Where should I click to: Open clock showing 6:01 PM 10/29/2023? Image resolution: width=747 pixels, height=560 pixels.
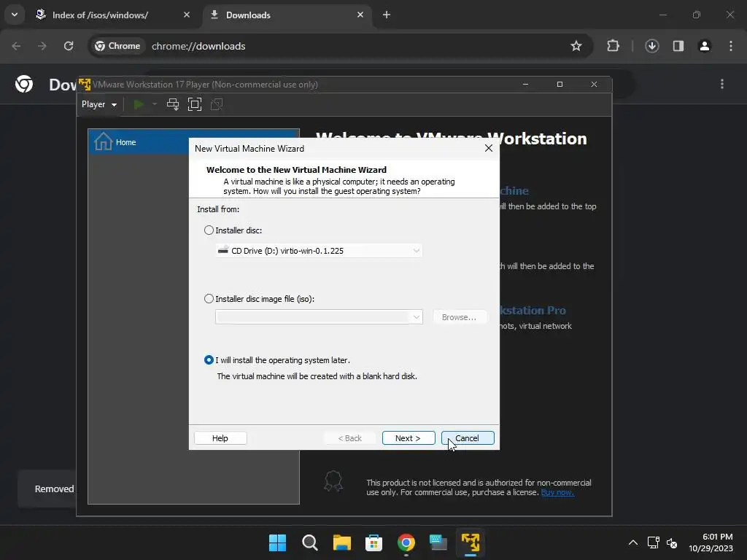711,542
